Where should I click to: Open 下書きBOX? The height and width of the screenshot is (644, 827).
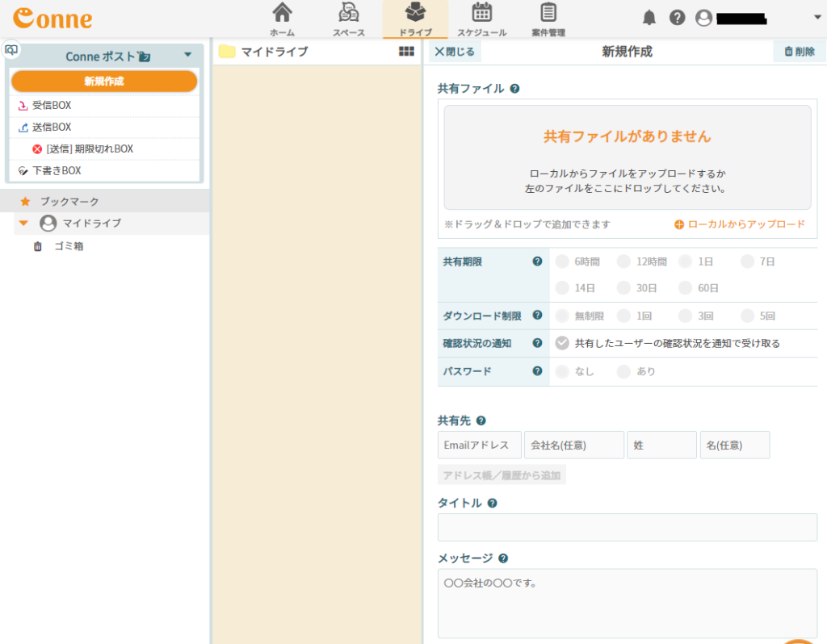click(x=104, y=171)
